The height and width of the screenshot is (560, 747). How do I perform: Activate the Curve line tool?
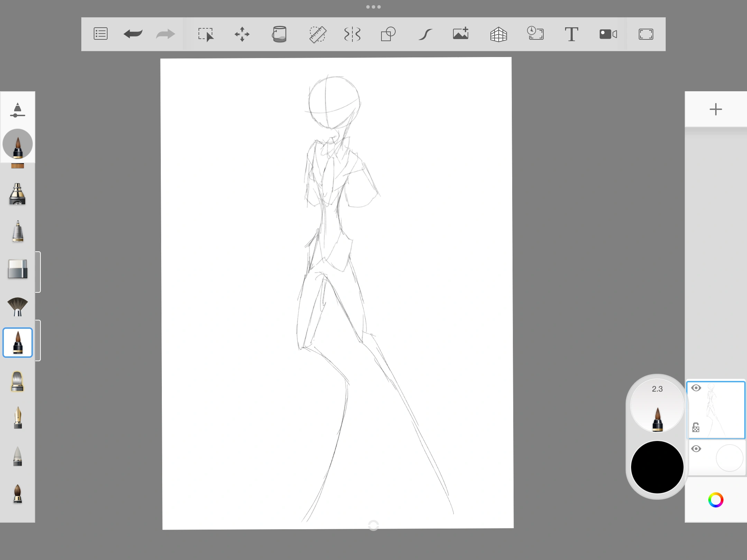(x=425, y=34)
